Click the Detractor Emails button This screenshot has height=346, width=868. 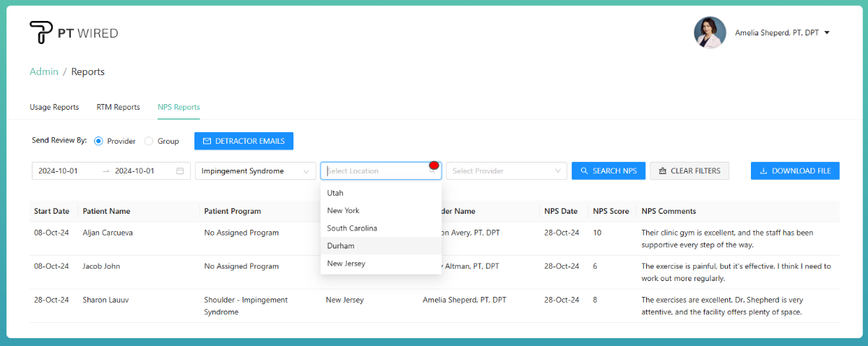pyautogui.click(x=244, y=141)
